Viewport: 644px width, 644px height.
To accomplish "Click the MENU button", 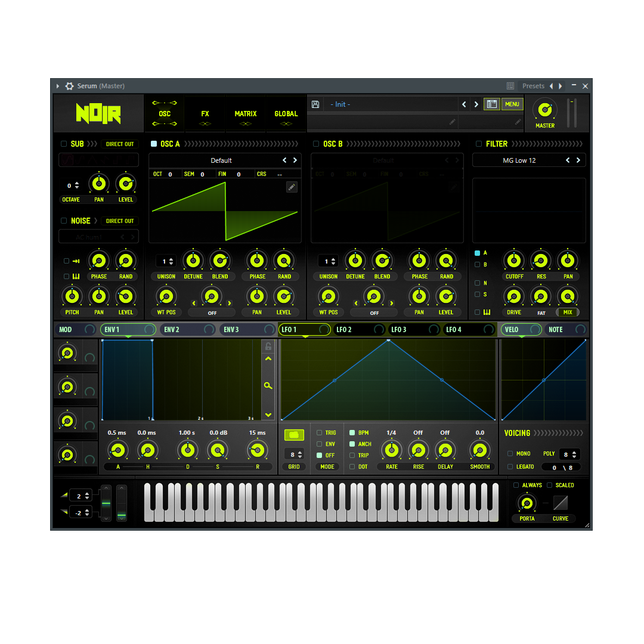I will click(x=512, y=104).
